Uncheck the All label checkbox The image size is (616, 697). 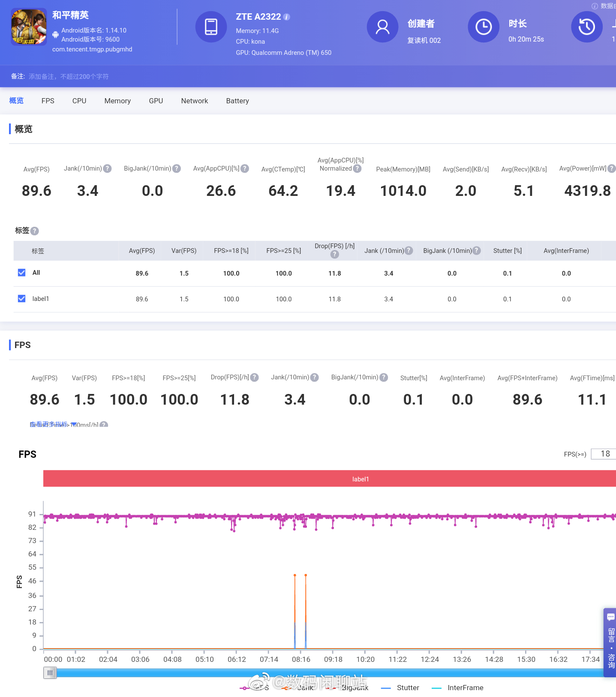(x=22, y=273)
